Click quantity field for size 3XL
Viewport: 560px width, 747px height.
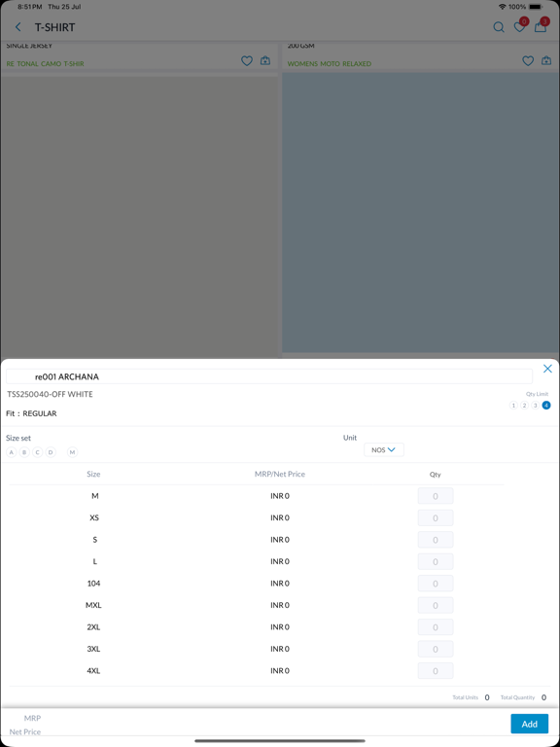tap(436, 650)
